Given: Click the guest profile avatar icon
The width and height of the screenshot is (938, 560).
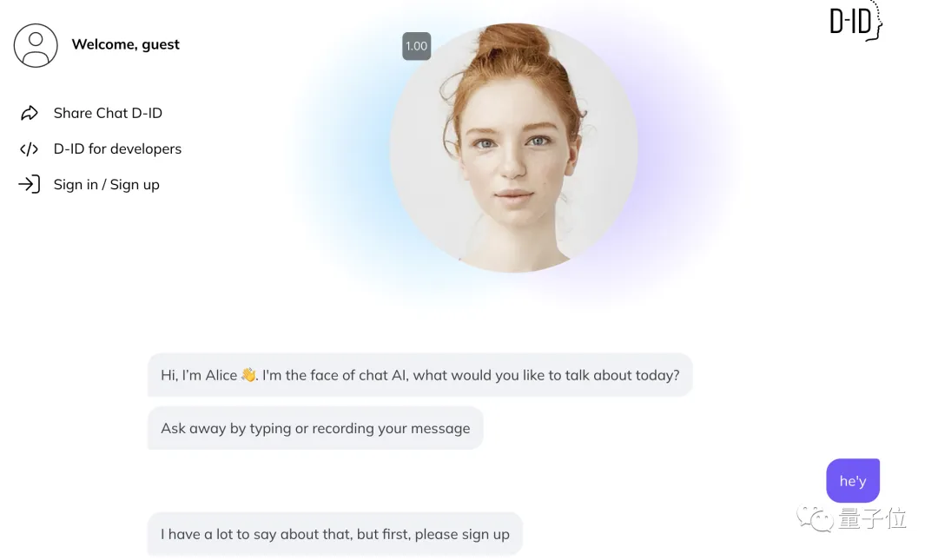Looking at the screenshot, I should tap(36, 45).
